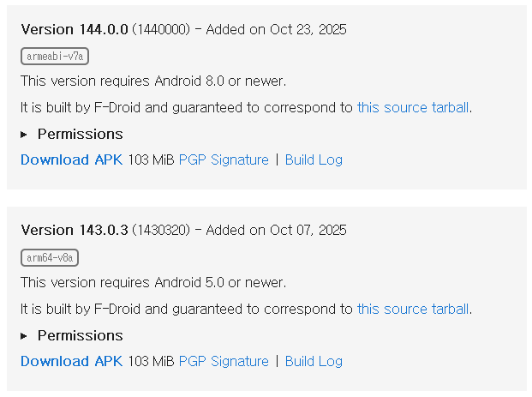Image resolution: width=532 pixels, height=397 pixels.
Task: View Build Log for version 144.0.0
Action: tap(314, 159)
